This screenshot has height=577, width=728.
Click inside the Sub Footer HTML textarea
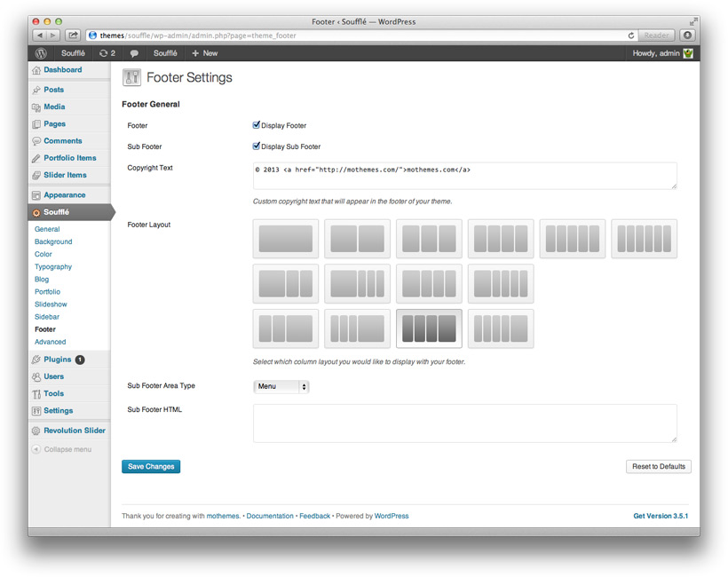click(464, 423)
